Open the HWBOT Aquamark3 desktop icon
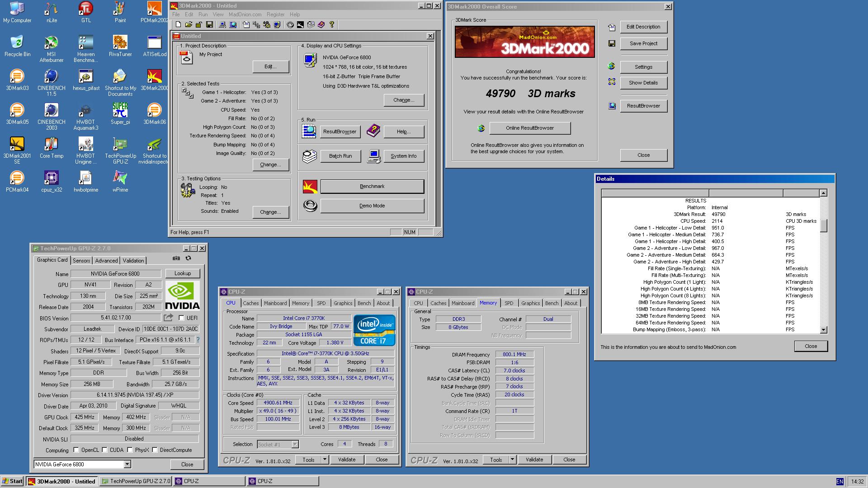 tap(86, 117)
